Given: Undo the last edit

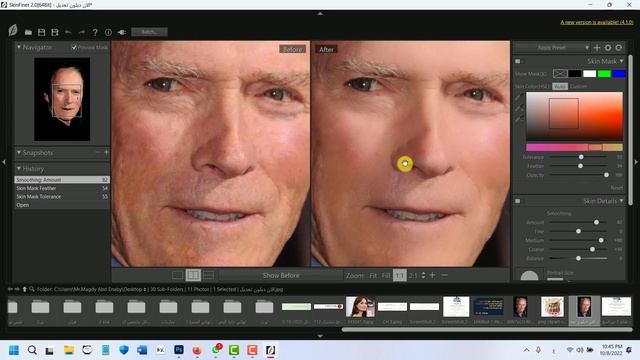Looking at the screenshot, I should point(68,32).
